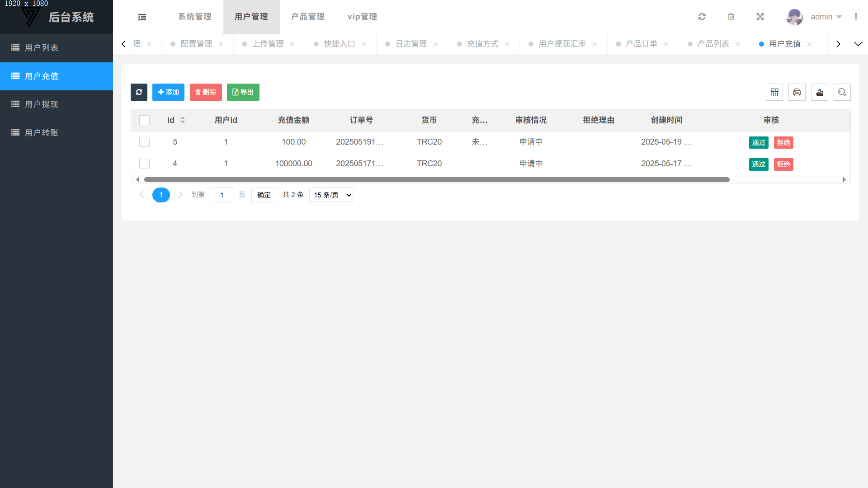868x488 pixels.
Task: Open tab list dropdown chevron
Action: 858,44
